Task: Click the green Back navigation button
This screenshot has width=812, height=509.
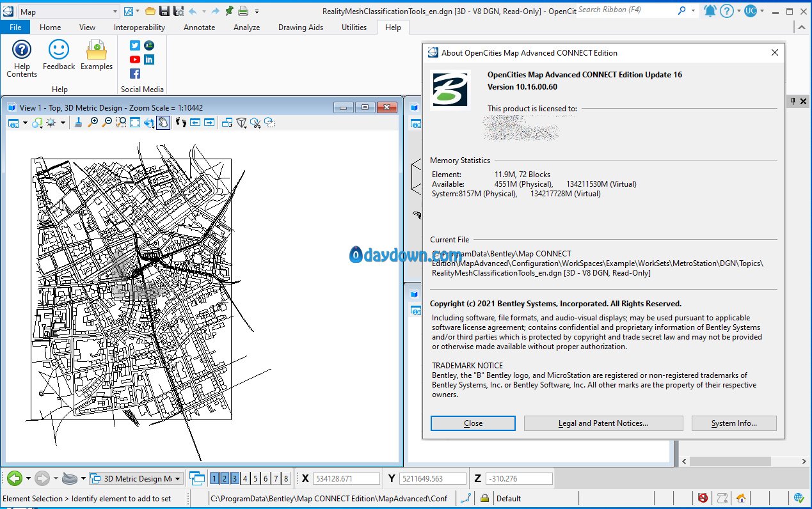Action: [x=15, y=478]
